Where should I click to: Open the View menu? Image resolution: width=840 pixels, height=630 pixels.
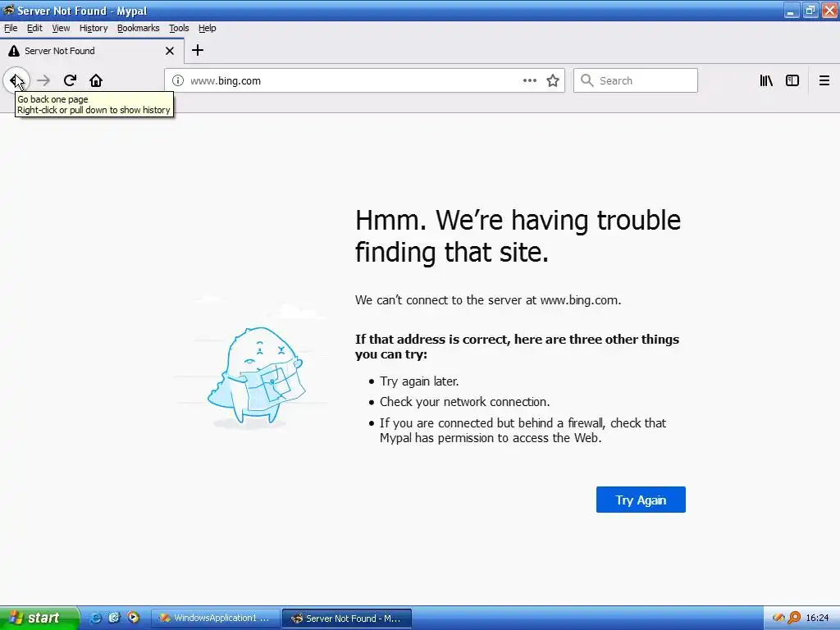point(61,28)
